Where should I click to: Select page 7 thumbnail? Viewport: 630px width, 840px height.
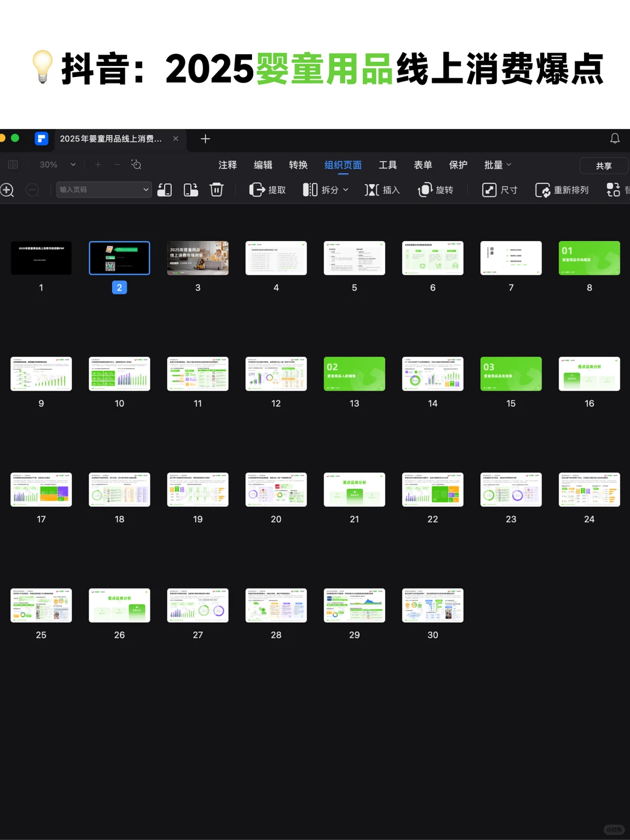(x=511, y=258)
